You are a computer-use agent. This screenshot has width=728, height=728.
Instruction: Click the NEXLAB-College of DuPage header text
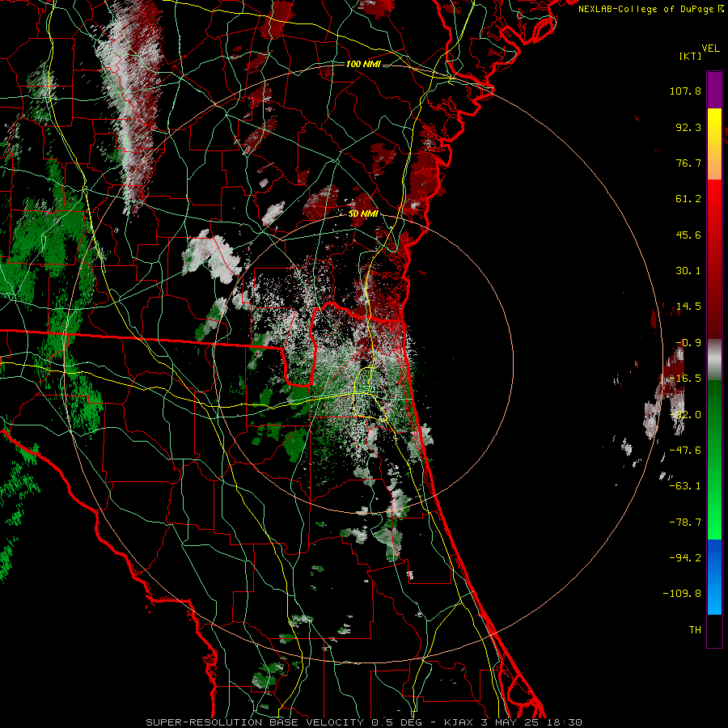tap(650, 9)
